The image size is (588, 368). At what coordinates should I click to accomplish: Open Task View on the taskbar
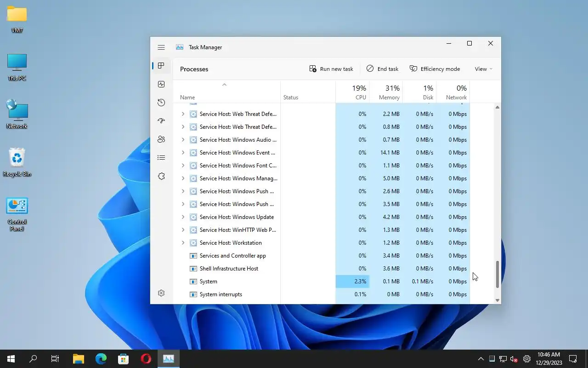[x=55, y=359]
